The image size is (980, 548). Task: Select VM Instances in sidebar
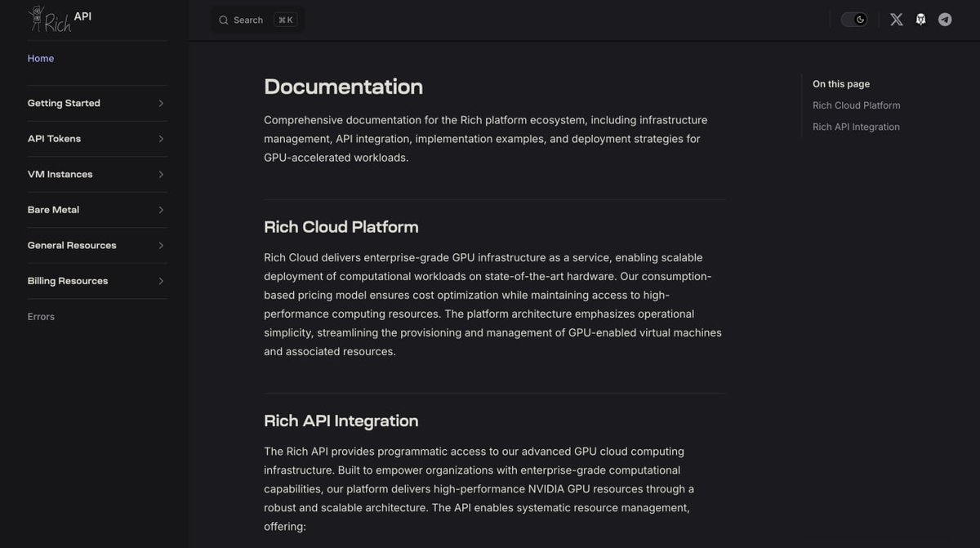point(60,175)
